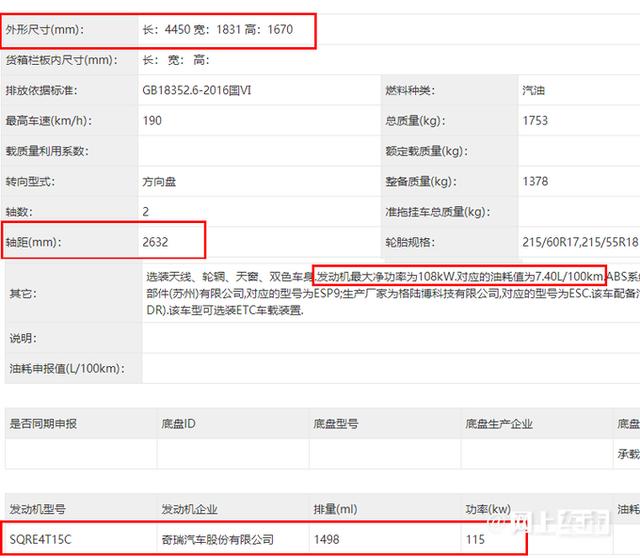Viewport: 640px width, 558px height.
Task: Click the 准拖挂车总质量(kg) label
Action: pyautogui.click(x=438, y=212)
